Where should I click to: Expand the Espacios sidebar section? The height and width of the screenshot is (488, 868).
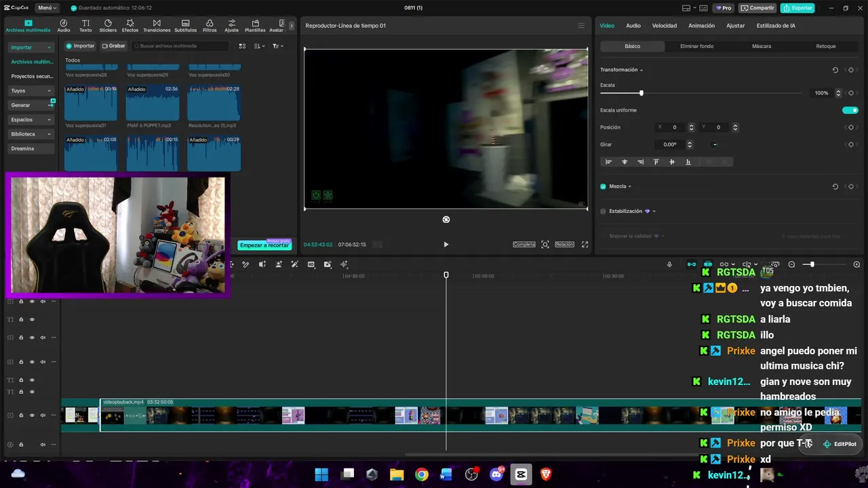(49, 120)
